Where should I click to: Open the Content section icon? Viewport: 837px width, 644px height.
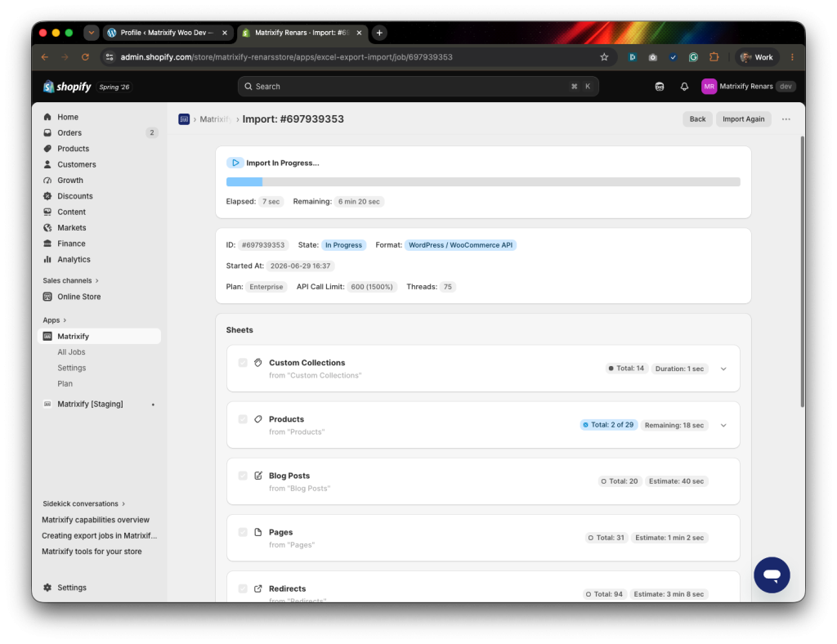47,212
